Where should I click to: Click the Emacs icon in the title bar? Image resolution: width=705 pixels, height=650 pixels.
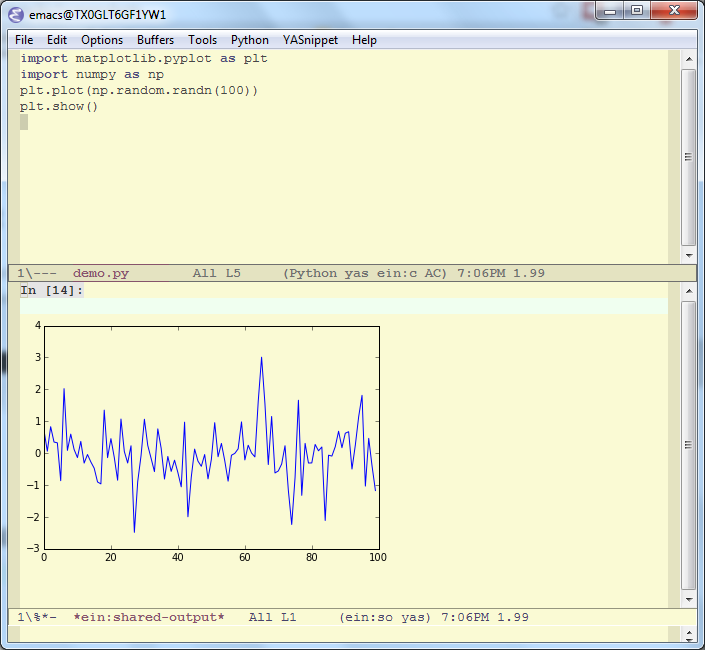[17, 15]
